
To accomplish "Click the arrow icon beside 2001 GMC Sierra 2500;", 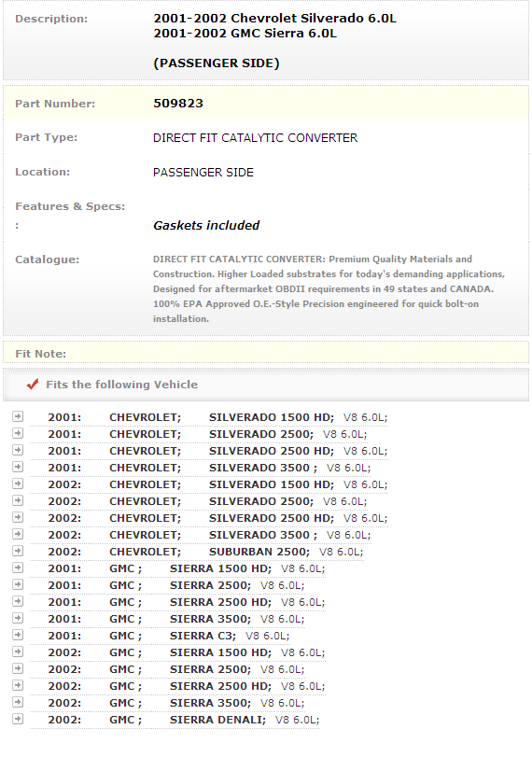I will point(18,584).
